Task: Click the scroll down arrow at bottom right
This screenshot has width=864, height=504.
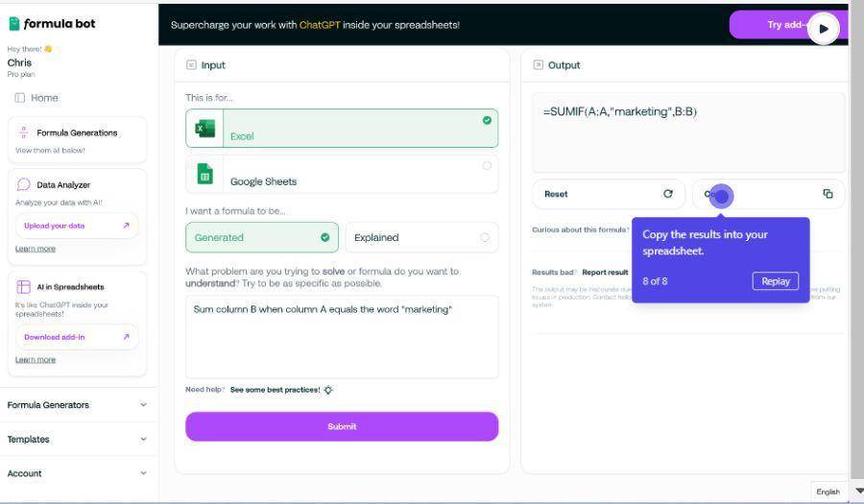Action: 858,491
